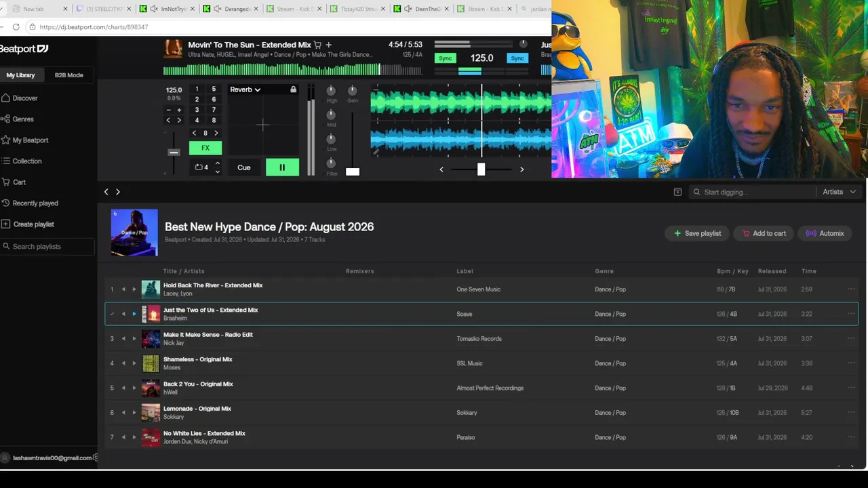This screenshot has height=488, width=868.
Task: Go to previous hot cue page
Action: pos(195,133)
